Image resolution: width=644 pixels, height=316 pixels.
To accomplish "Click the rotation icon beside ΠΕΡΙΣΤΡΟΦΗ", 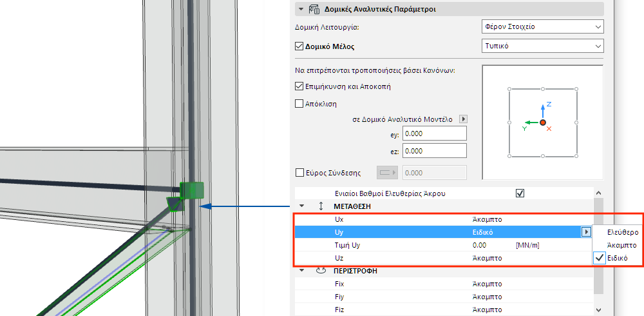I will coord(321,271).
